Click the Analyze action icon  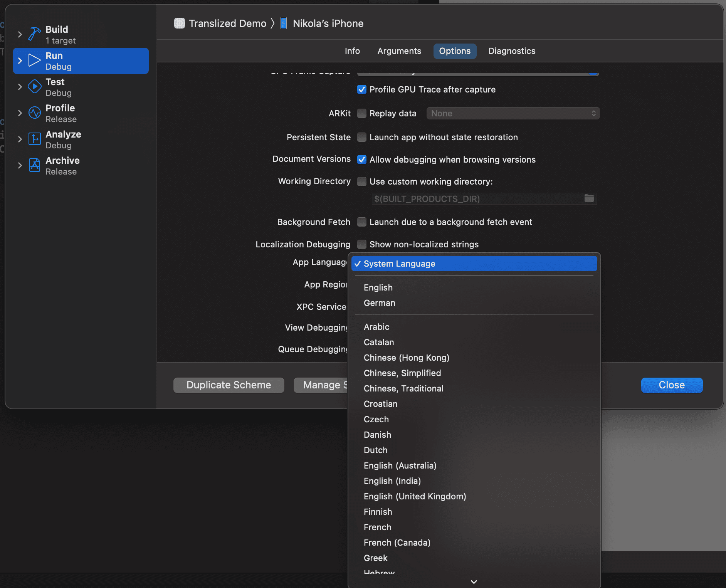click(35, 139)
